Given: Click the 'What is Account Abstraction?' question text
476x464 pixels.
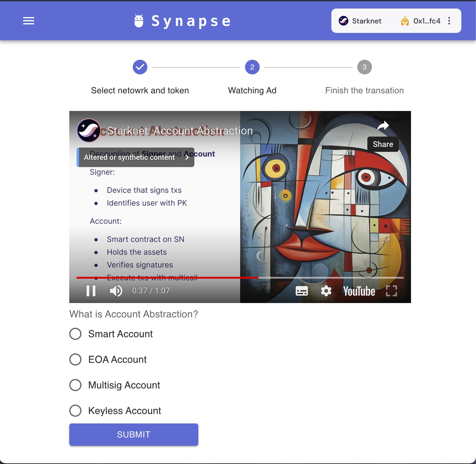Looking at the screenshot, I should coord(134,314).
